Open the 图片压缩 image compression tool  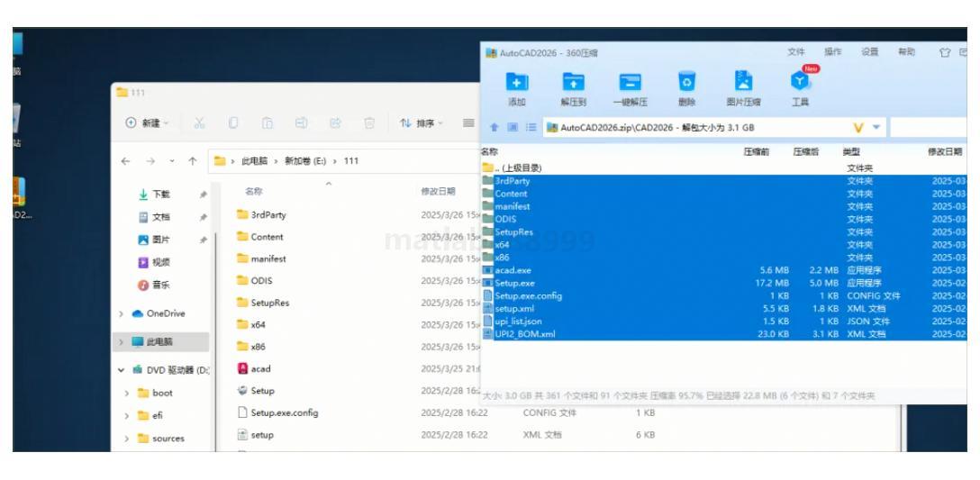pyautogui.click(x=744, y=82)
